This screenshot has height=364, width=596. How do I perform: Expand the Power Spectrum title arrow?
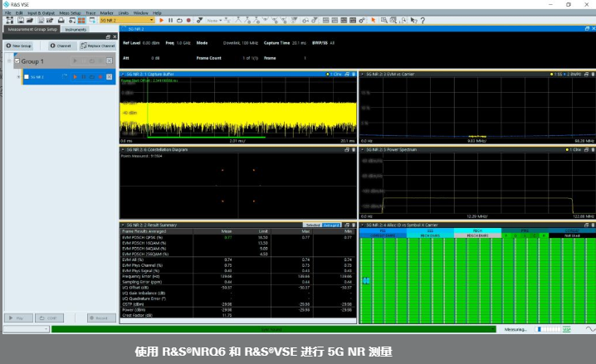(362, 149)
